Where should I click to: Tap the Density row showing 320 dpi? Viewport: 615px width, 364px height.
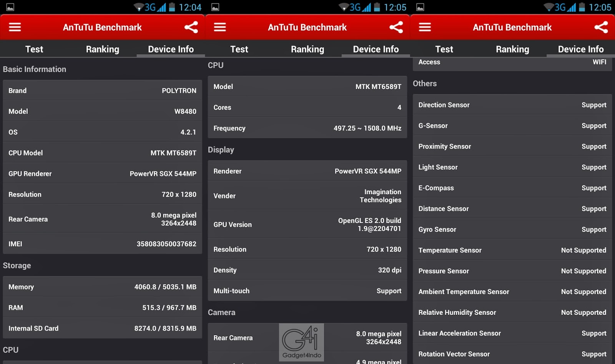click(307, 270)
